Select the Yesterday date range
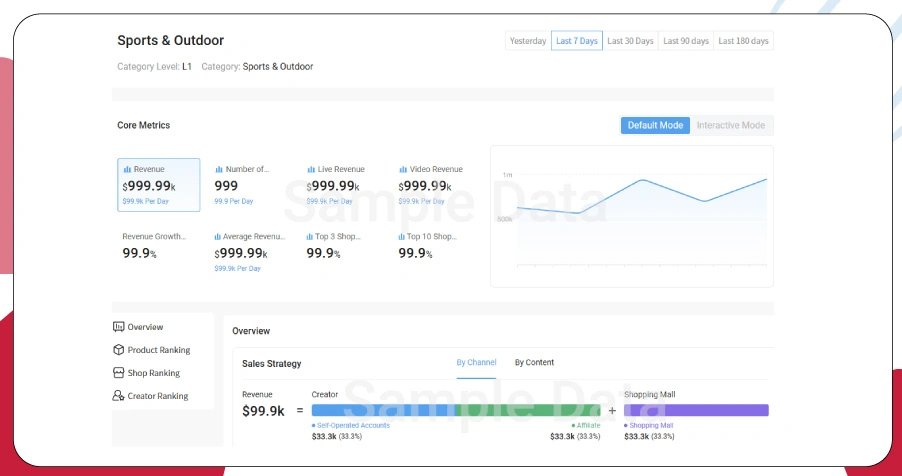Viewport: 902px width, 476px height. point(528,41)
